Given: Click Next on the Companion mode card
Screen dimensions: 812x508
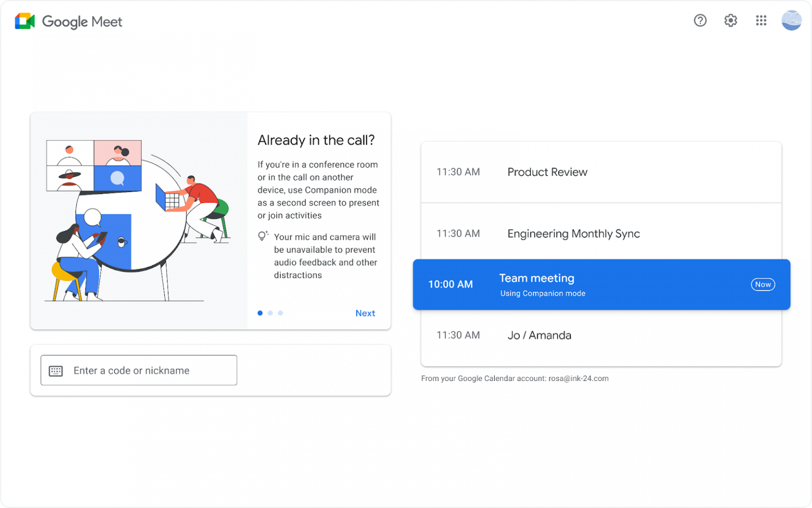Looking at the screenshot, I should pos(365,313).
